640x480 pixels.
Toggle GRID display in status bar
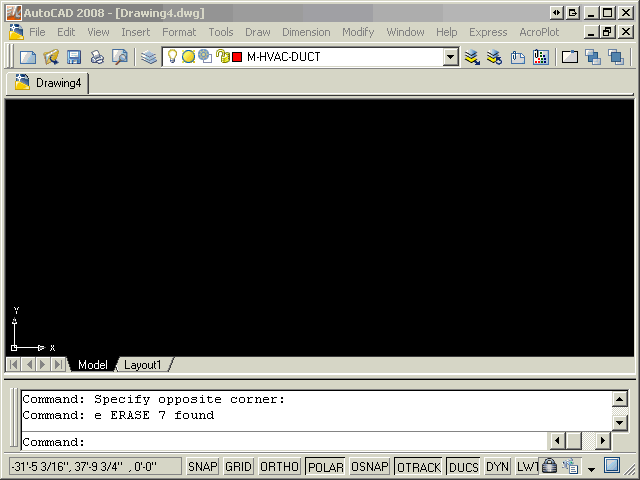click(238, 466)
